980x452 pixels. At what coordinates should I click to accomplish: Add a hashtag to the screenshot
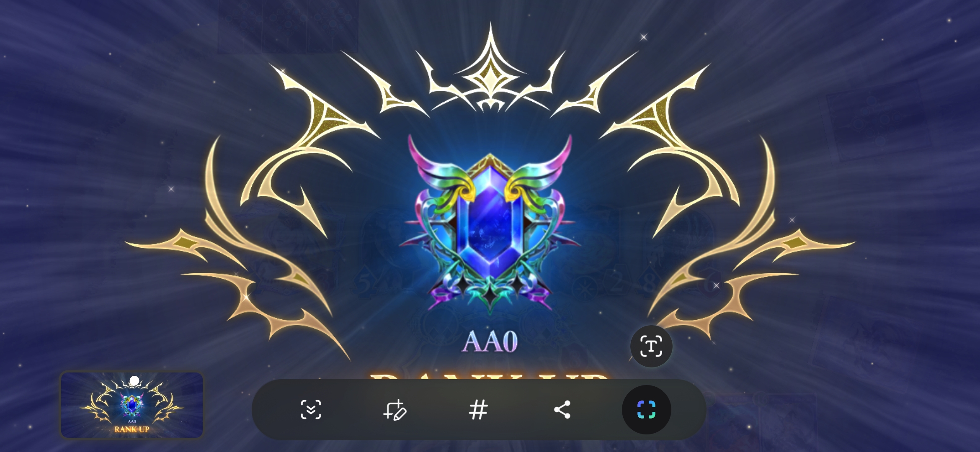tap(478, 409)
